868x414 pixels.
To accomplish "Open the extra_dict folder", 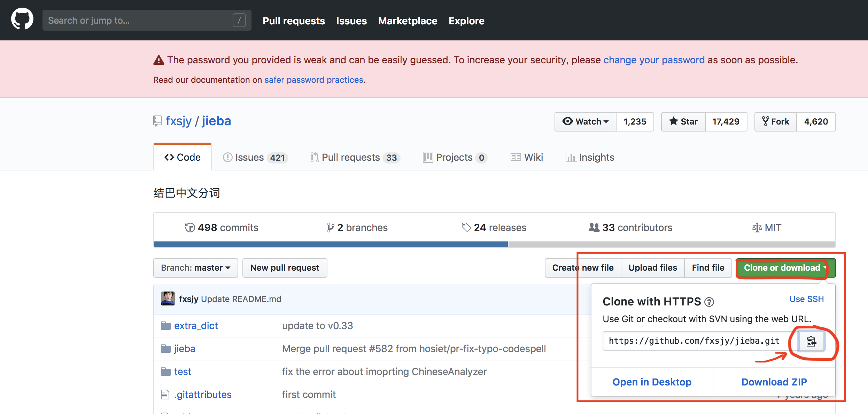I will click(196, 326).
